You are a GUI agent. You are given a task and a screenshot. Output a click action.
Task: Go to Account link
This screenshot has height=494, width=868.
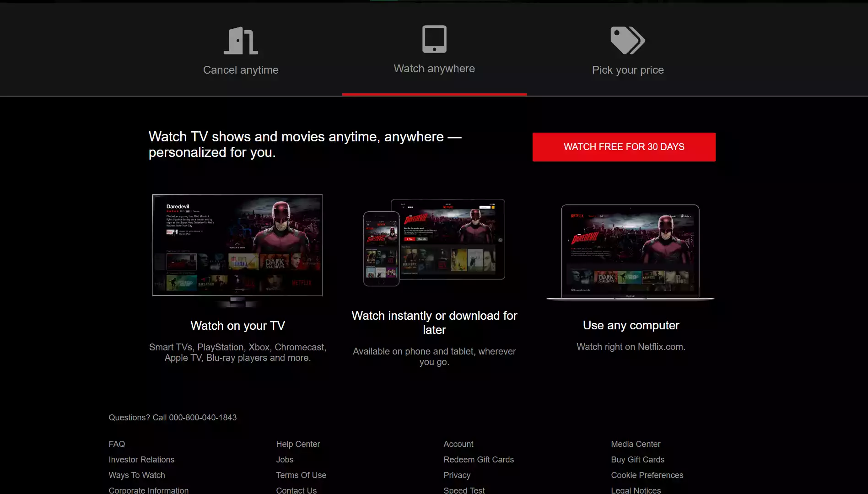click(x=458, y=444)
